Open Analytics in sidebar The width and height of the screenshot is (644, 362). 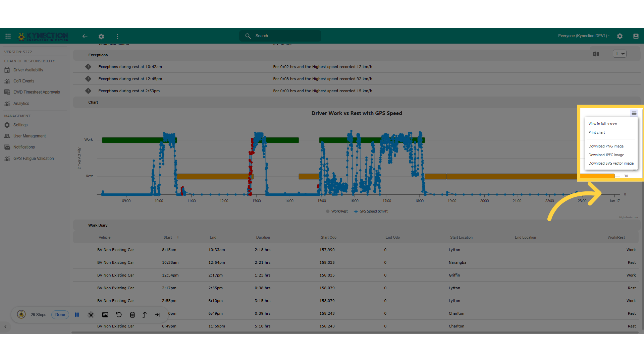coord(21,104)
